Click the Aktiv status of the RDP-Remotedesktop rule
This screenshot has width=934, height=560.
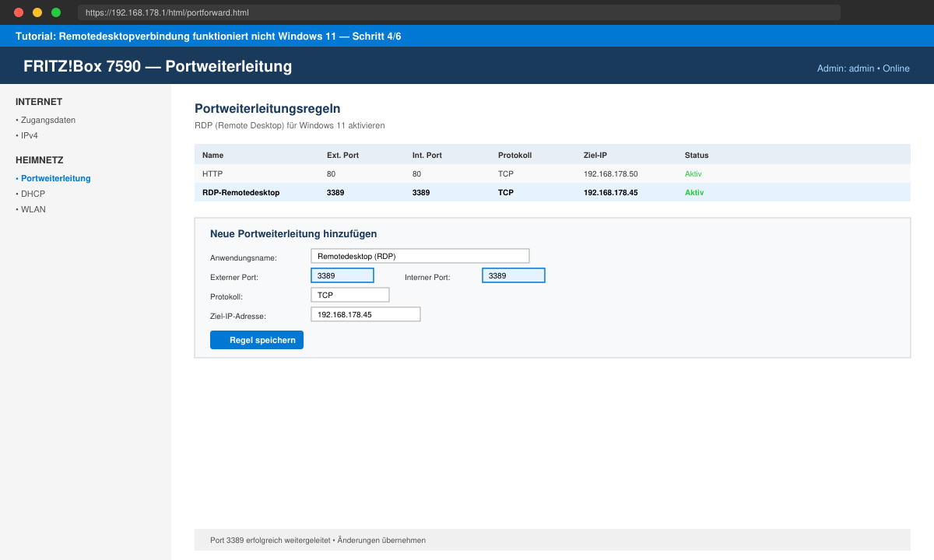(x=694, y=192)
